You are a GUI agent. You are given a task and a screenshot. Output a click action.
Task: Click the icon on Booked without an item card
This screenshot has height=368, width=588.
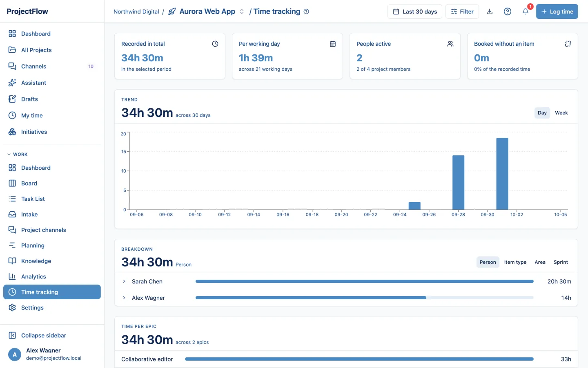568,44
